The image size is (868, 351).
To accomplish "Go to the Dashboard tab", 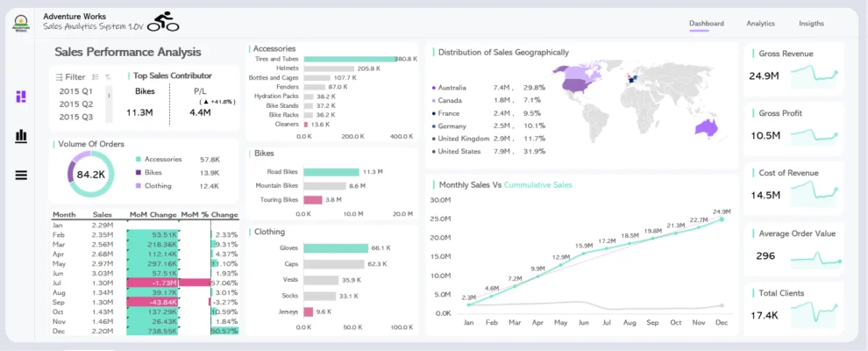I will 706,24.
